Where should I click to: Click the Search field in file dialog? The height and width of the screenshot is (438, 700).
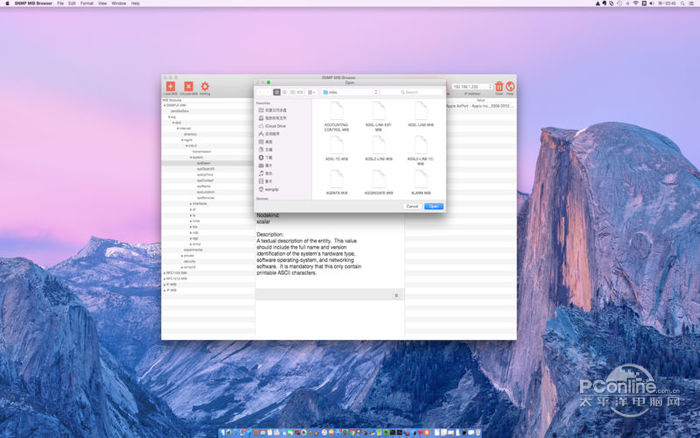[x=412, y=92]
